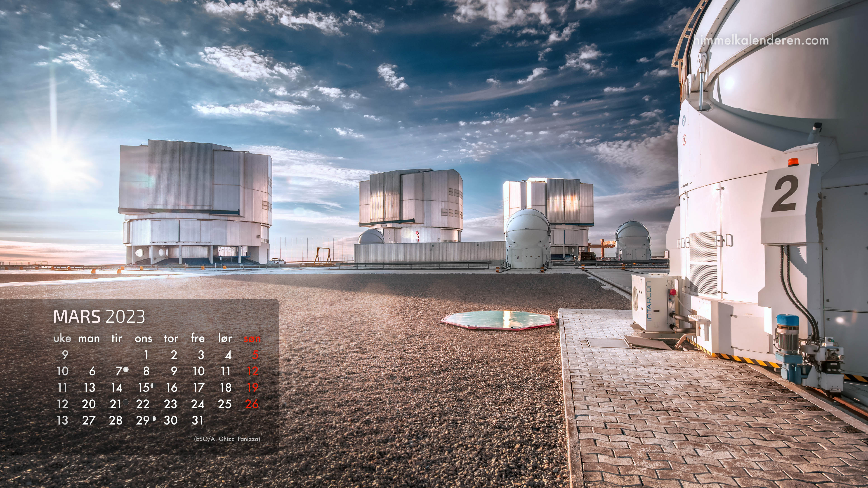Pick date 29 under ons
Image resolution: width=868 pixels, height=488 pixels.
143,420
